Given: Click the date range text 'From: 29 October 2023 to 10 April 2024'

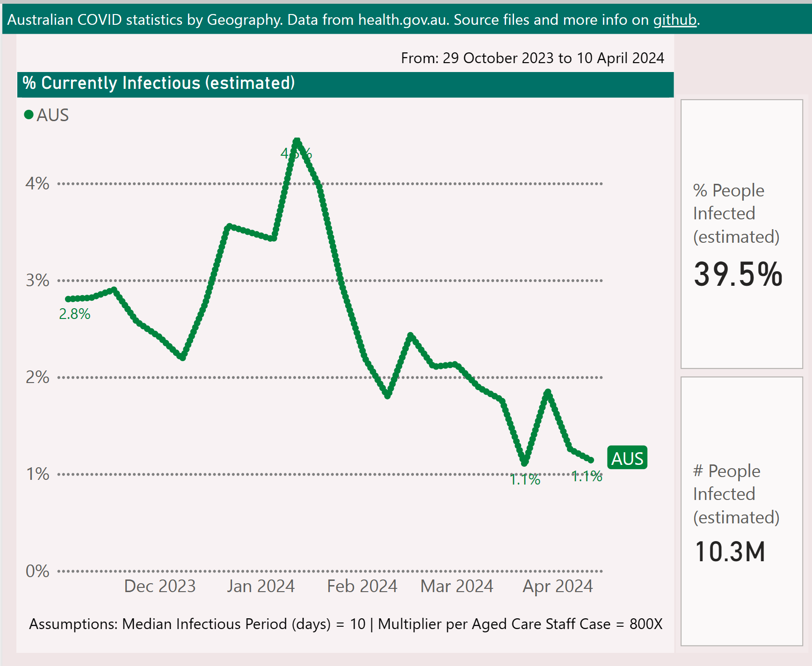Looking at the screenshot, I should (x=532, y=58).
